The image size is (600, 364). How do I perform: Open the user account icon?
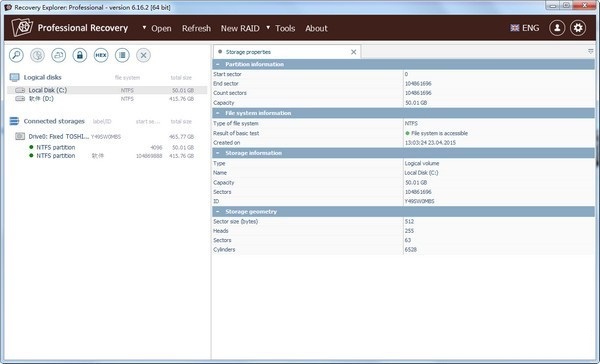pyautogui.click(x=557, y=28)
